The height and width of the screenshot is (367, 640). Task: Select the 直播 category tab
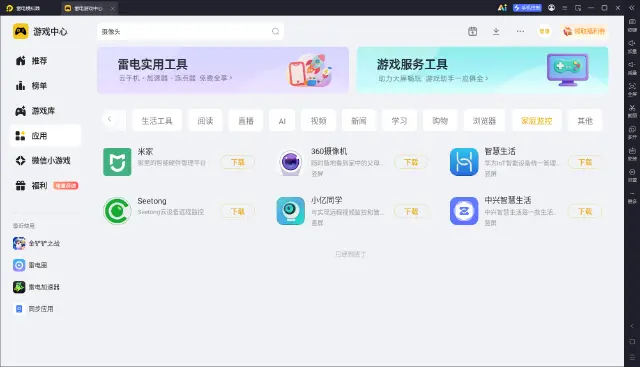[246, 121]
